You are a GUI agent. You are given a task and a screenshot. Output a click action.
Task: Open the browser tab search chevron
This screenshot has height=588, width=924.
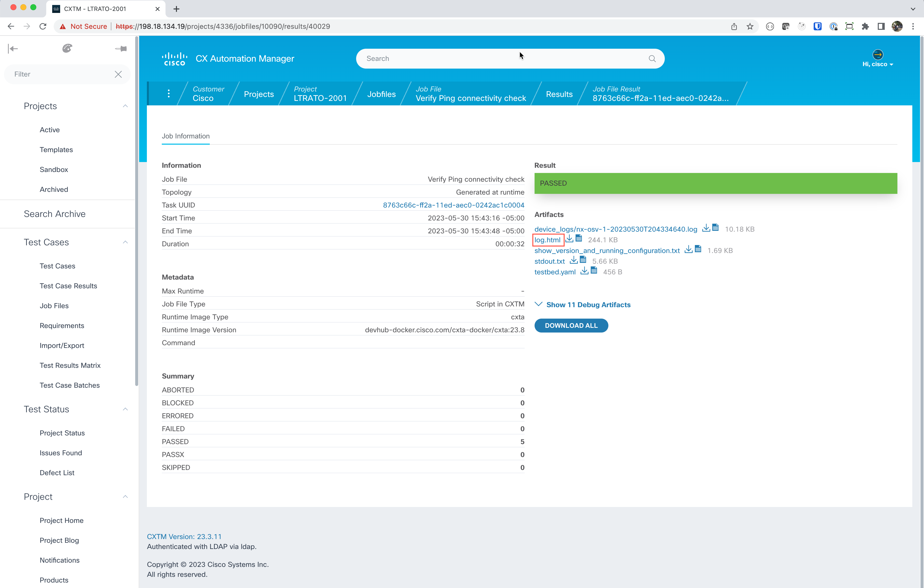913,8
